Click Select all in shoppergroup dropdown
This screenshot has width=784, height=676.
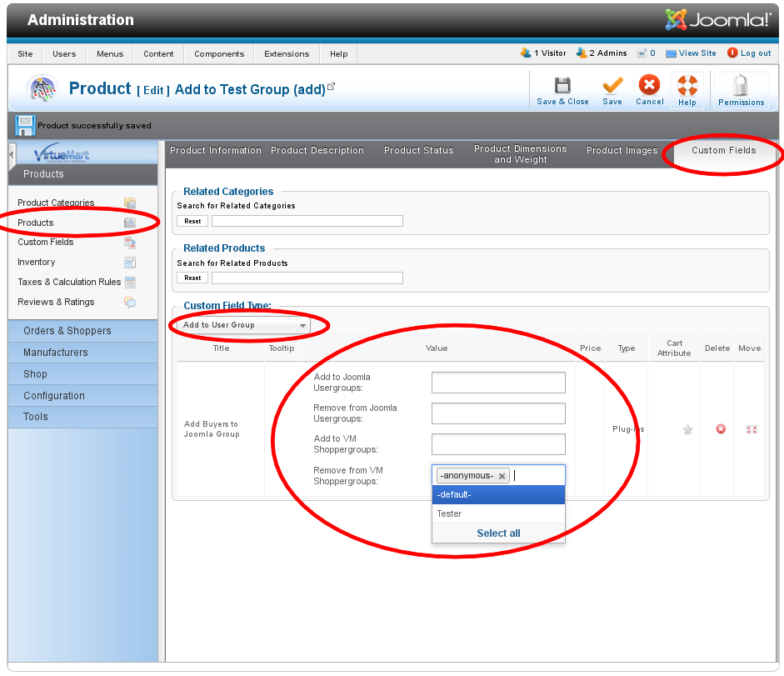[x=498, y=533]
